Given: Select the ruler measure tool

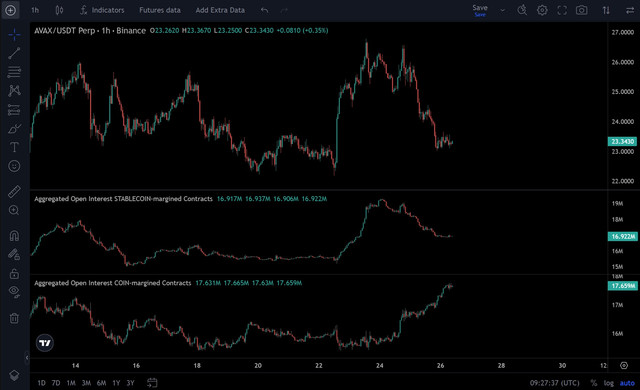Looking at the screenshot, I should [14, 191].
